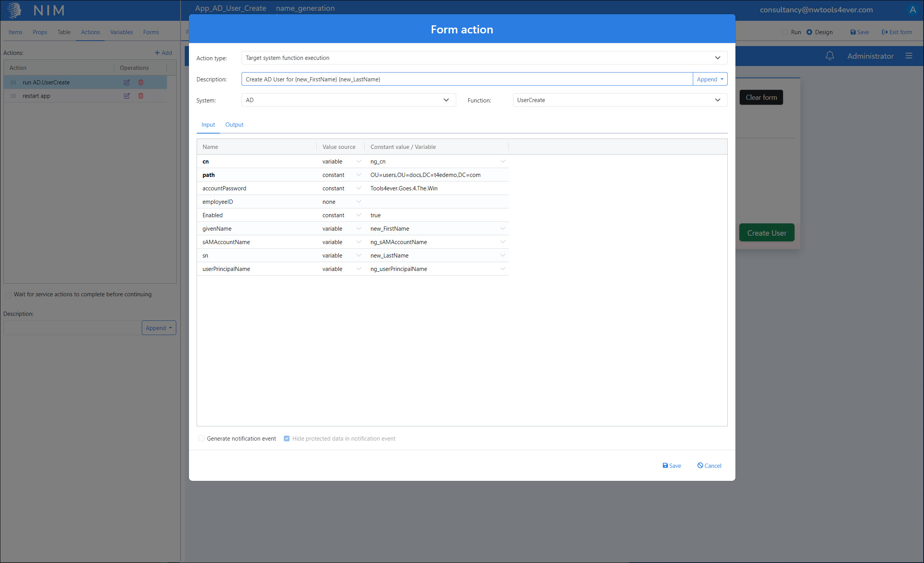Click delete trash icon for restart app
Viewport: 924px width, 563px height.
[141, 96]
